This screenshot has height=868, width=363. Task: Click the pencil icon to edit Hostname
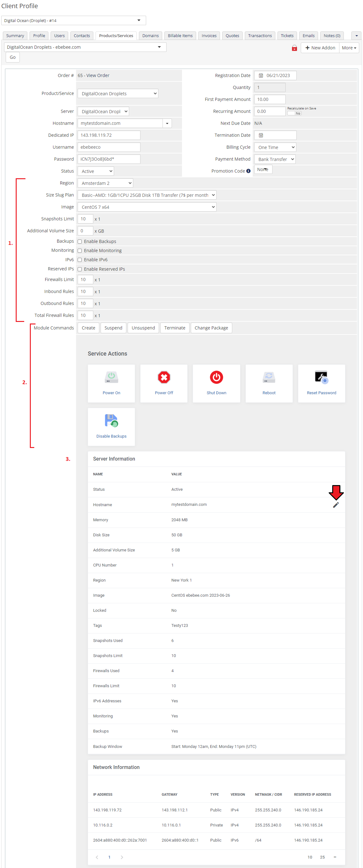coord(336,505)
